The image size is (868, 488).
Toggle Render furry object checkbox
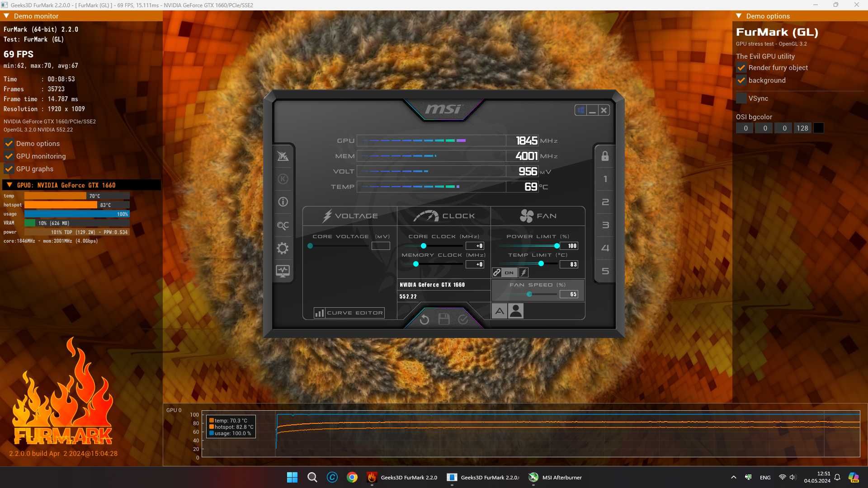741,68
